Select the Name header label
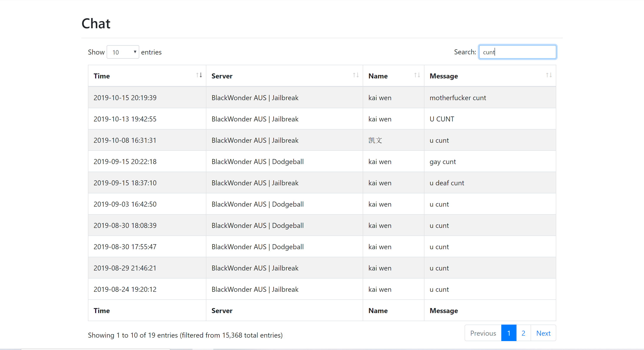Image resolution: width=644 pixels, height=350 pixels. (x=378, y=76)
